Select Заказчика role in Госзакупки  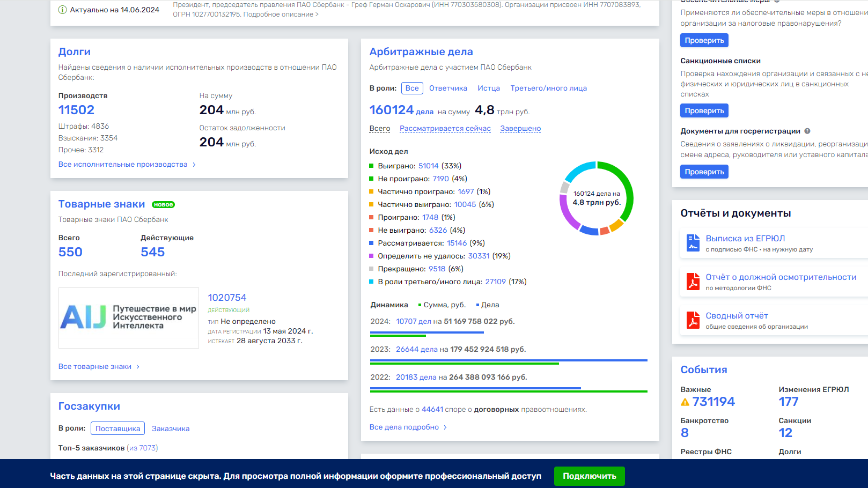click(x=171, y=428)
